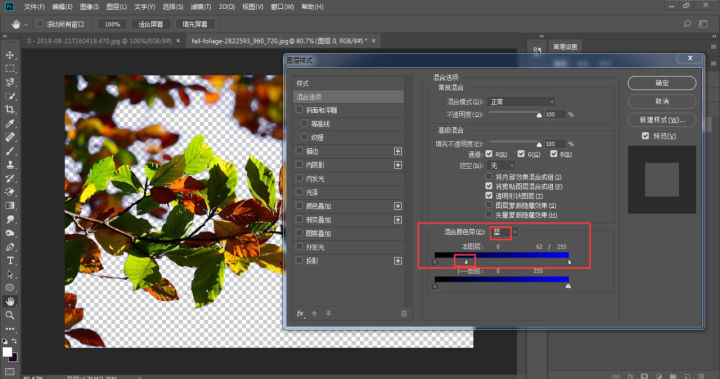Select the Brush tool
720x379 pixels.
point(10,151)
